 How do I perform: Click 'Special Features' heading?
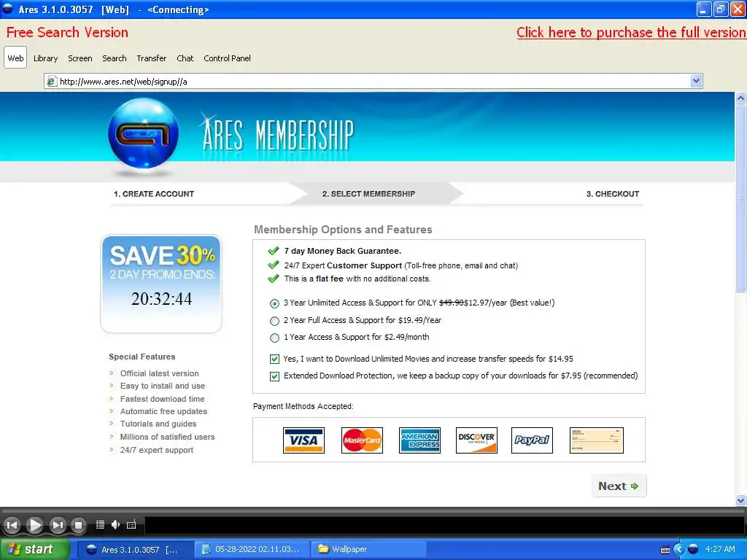(x=142, y=357)
